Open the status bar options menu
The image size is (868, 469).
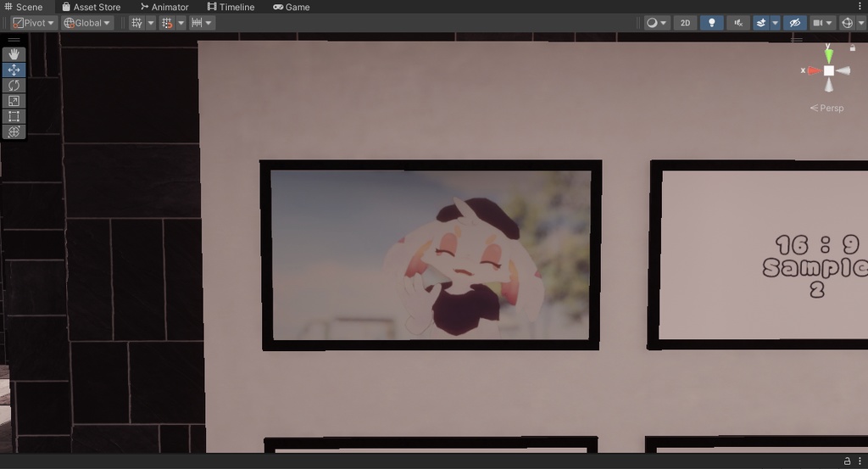tap(860, 461)
